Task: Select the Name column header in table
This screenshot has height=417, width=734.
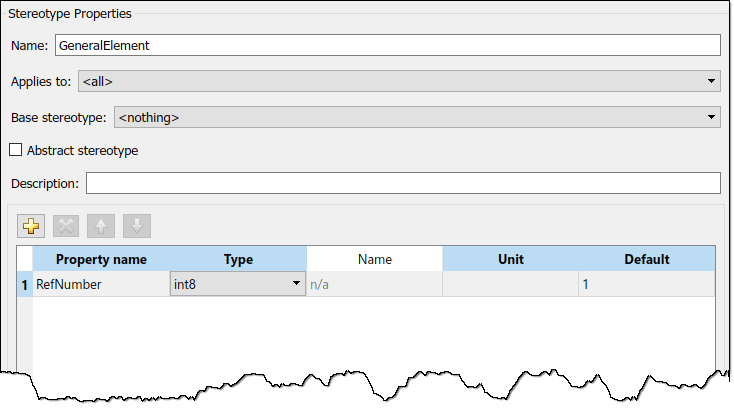Action: (374, 259)
